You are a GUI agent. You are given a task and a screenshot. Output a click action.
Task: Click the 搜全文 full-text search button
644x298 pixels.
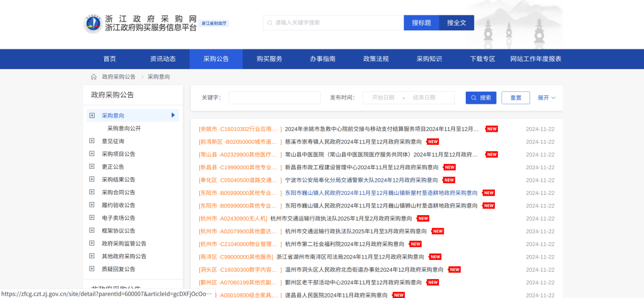click(x=456, y=23)
